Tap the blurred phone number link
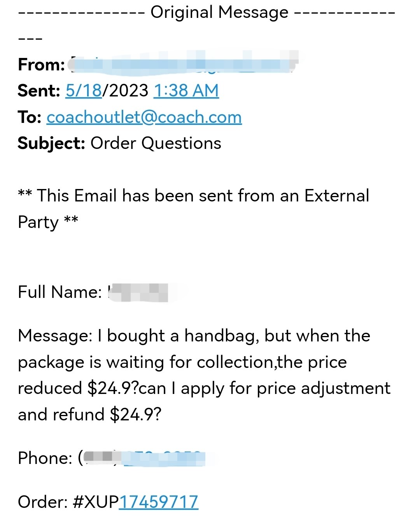 tap(164, 458)
